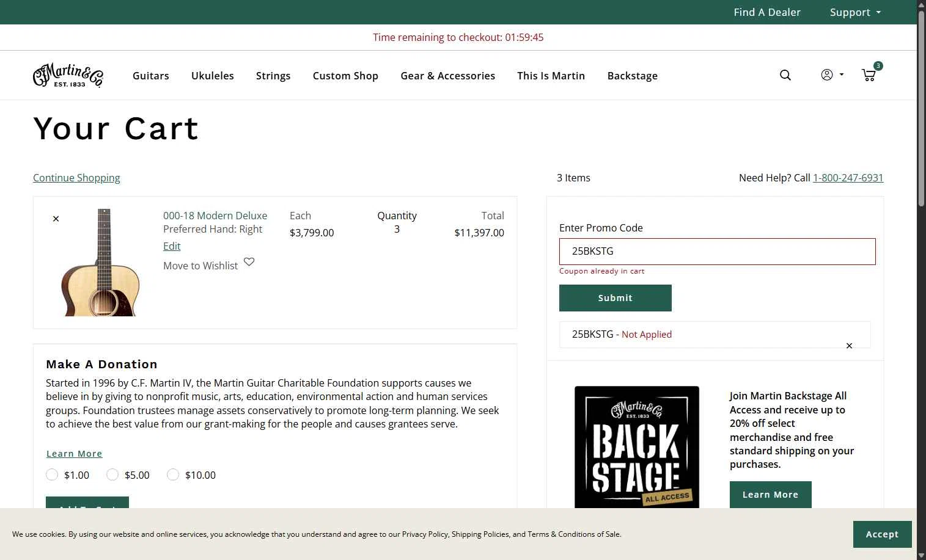Click Edit for the guitar item
The height and width of the screenshot is (560, 926).
click(172, 246)
